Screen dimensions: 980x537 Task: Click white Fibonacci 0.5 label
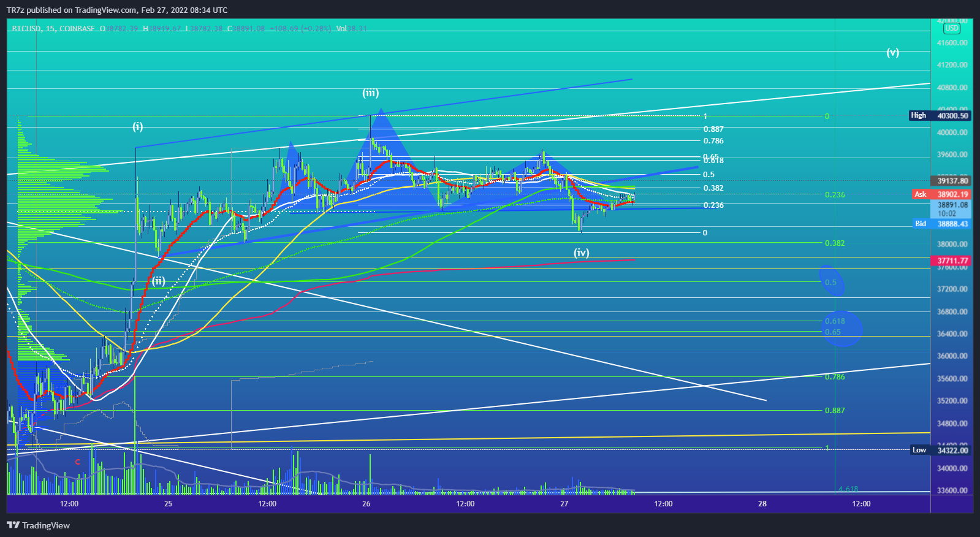[x=708, y=175]
